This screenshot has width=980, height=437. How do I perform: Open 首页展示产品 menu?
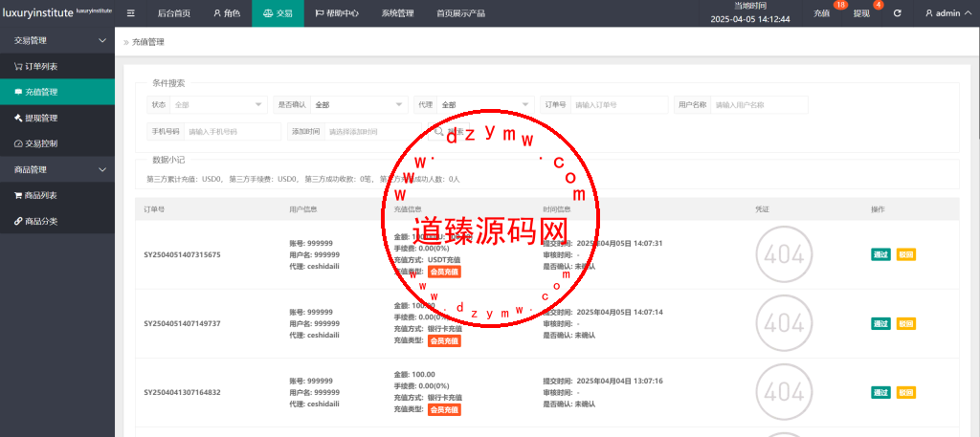[x=460, y=13]
